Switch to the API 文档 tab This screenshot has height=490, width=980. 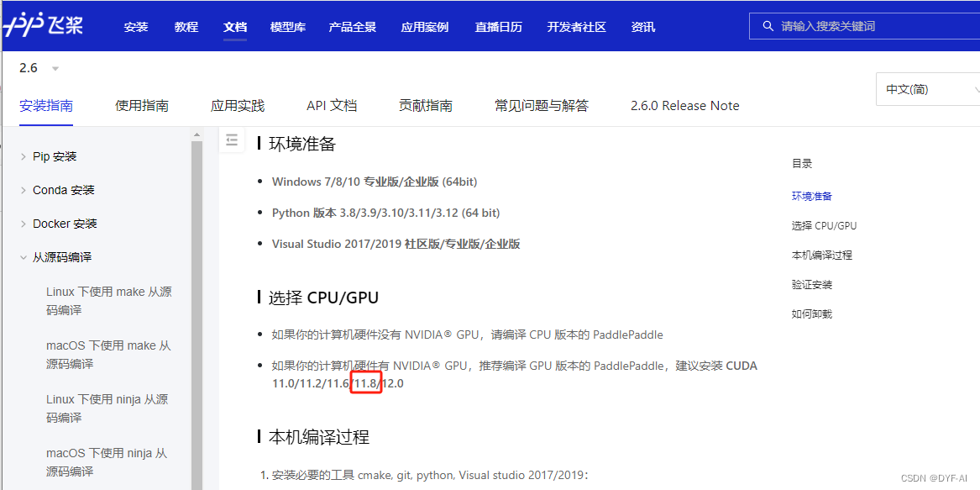pyautogui.click(x=332, y=106)
